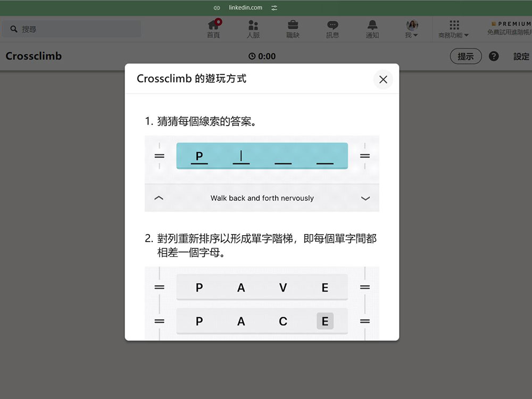532x399 pixels.
Task: Click the Crossclimb game title
Action: click(34, 56)
